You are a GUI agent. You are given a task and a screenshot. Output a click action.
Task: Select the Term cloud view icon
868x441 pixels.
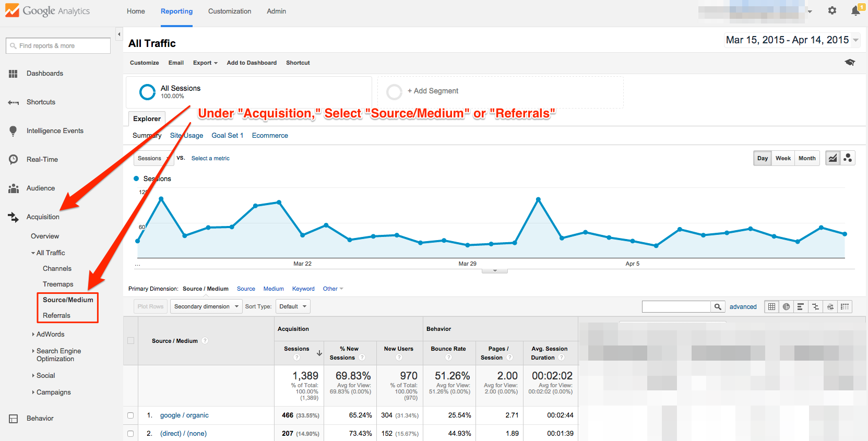[830, 307]
